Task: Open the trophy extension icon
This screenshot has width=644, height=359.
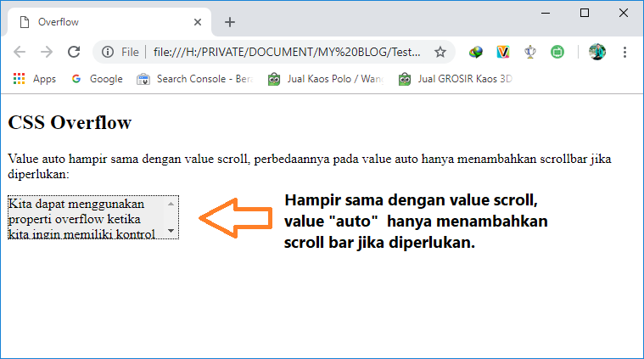Action: [530, 52]
